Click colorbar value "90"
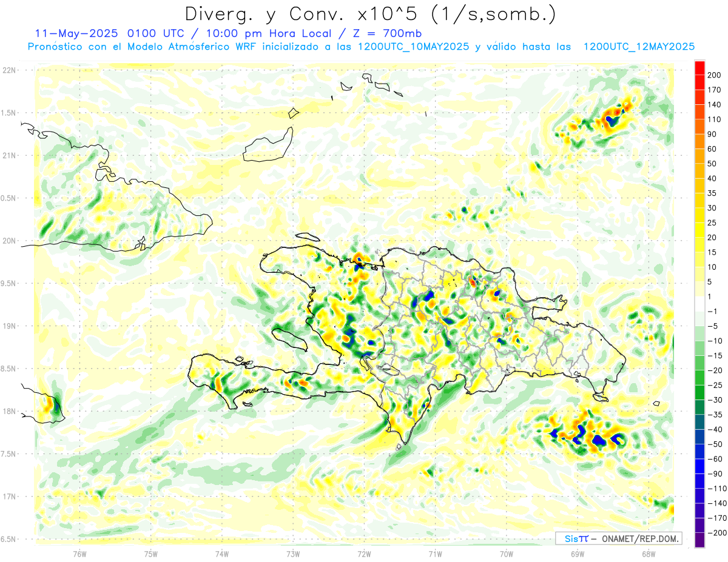728x562 pixels. coord(713,134)
